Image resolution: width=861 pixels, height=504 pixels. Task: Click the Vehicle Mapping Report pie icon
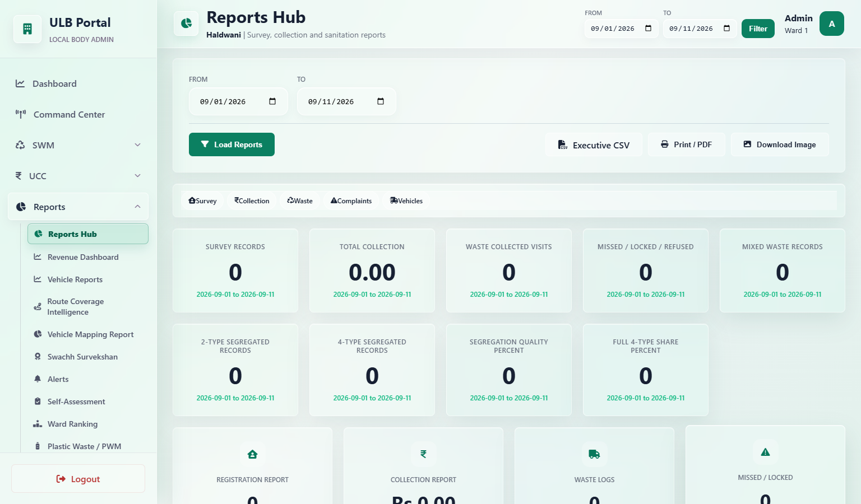coord(38,334)
